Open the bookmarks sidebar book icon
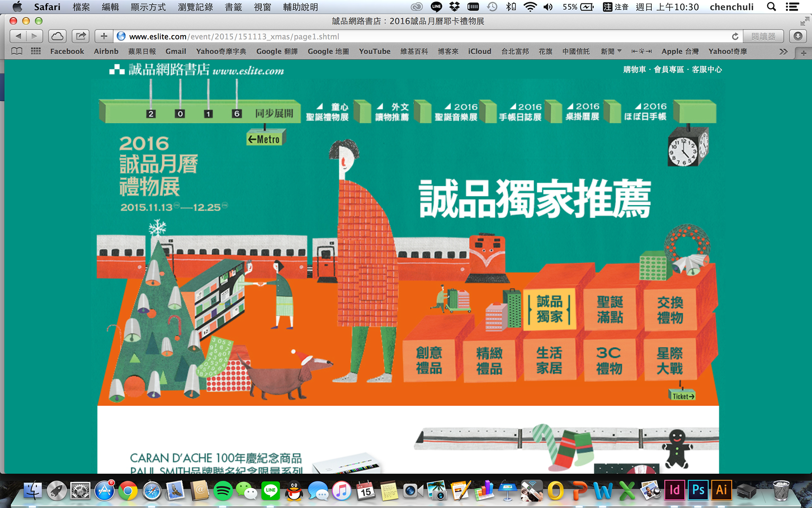 pos(17,51)
